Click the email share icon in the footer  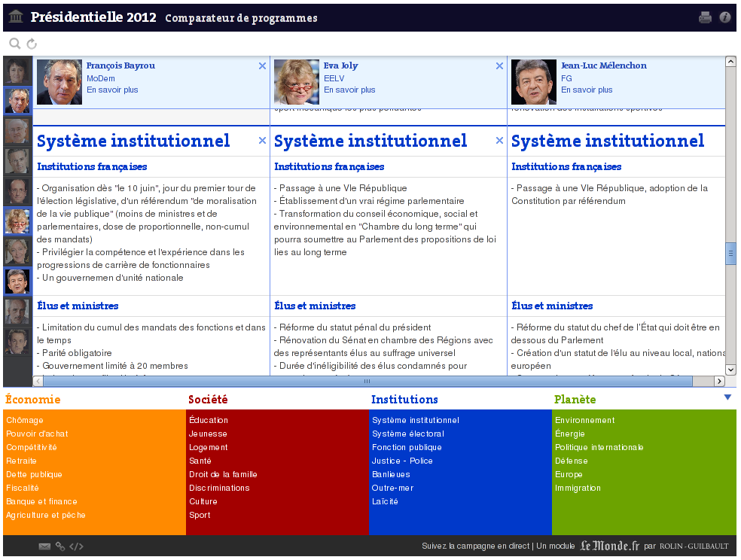pos(44,546)
